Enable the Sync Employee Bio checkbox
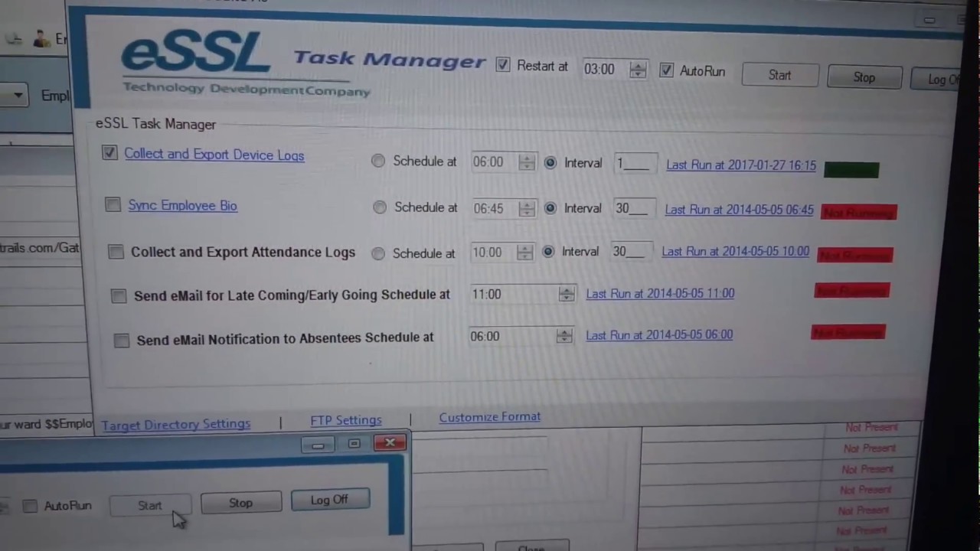980x551 pixels. pos(113,205)
